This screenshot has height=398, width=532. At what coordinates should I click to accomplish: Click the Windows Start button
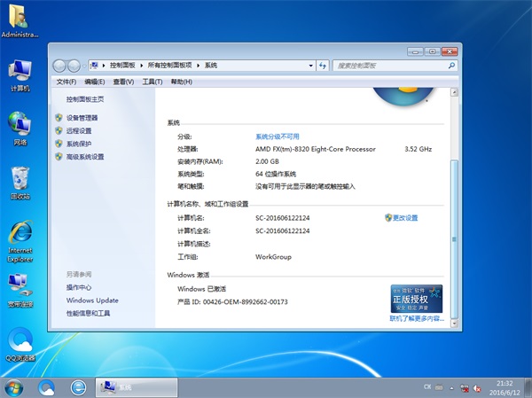[14, 387]
